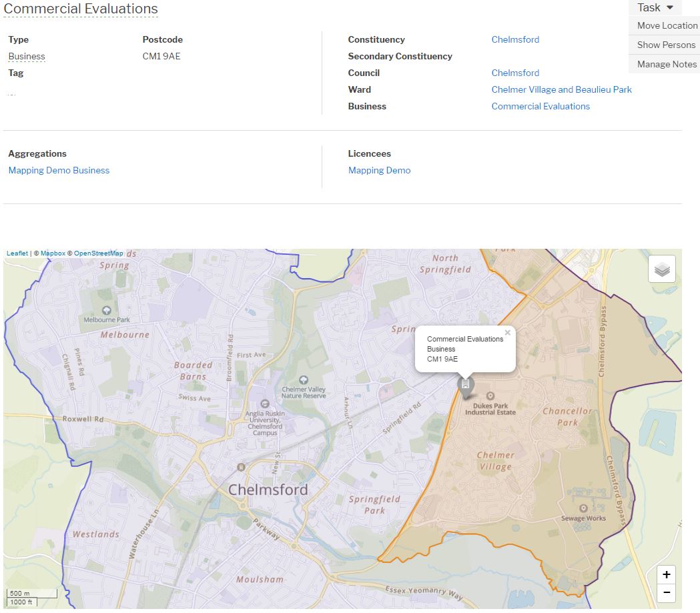Click the Chelmer Village map label
Image resolution: width=700 pixels, height=613 pixels.
496,461
